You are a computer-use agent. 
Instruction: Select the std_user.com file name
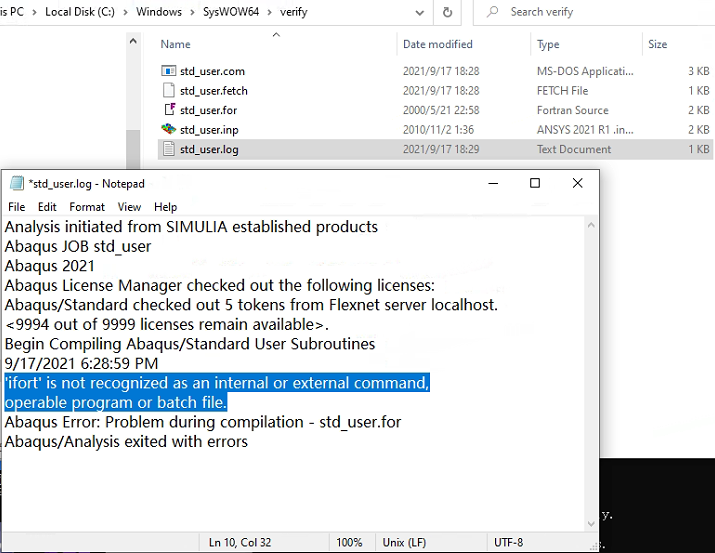click(x=212, y=71)
